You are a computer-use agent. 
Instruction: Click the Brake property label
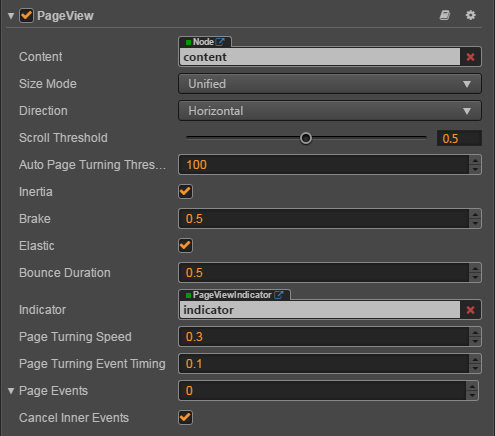point(35,219)
